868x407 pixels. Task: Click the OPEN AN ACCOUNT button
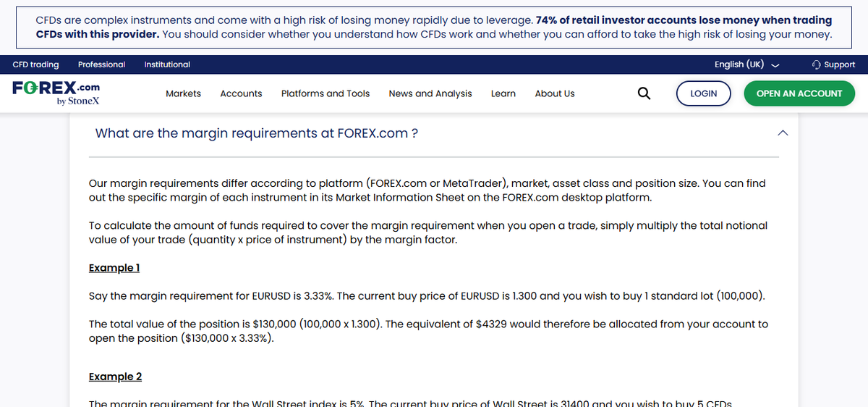799,93
